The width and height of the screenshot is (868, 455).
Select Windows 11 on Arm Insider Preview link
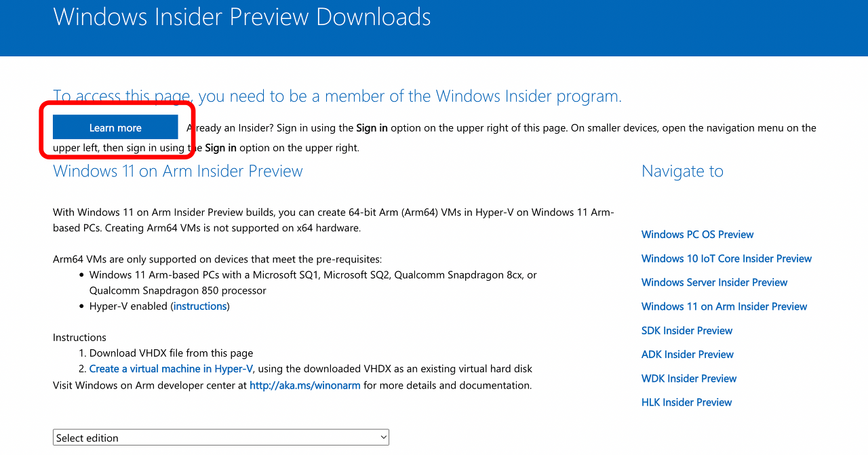(724, 306)
